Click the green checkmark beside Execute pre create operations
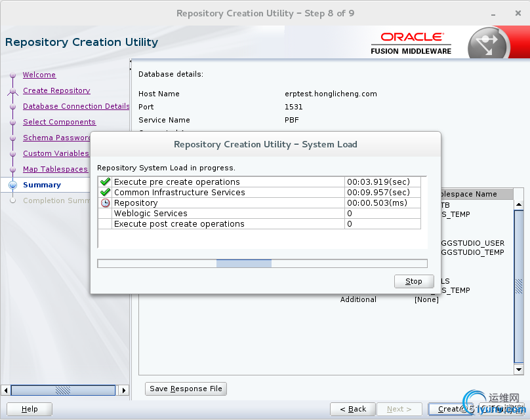The width and height of the screenshot is (530, 420). [x=106, y=181]
